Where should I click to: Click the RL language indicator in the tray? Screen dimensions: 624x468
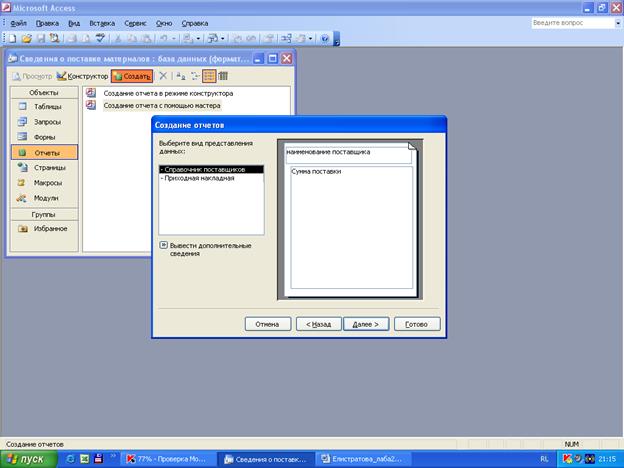pos(544,459)
